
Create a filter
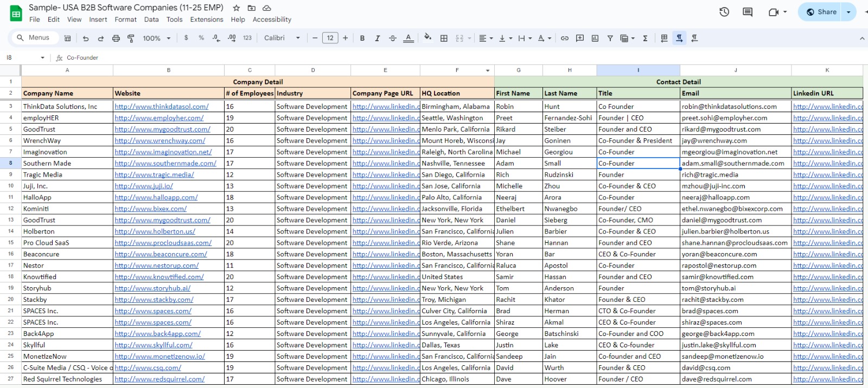coord(610,38)
